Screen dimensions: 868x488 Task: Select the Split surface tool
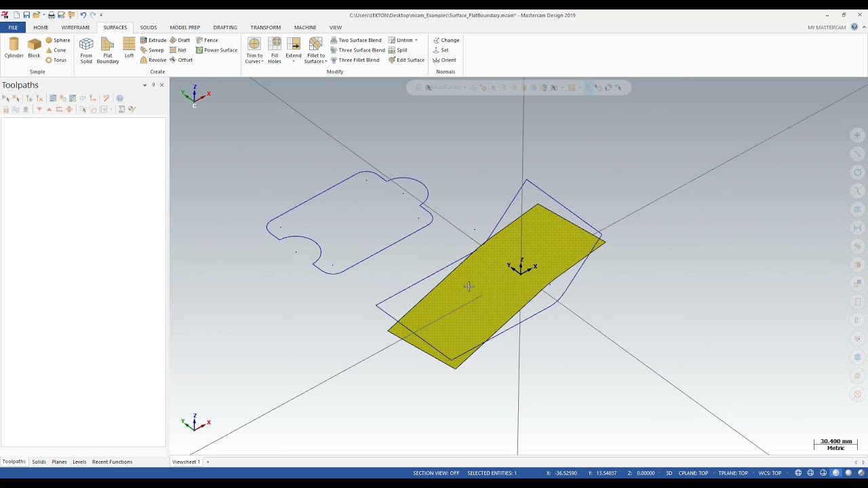click(398, 50)
